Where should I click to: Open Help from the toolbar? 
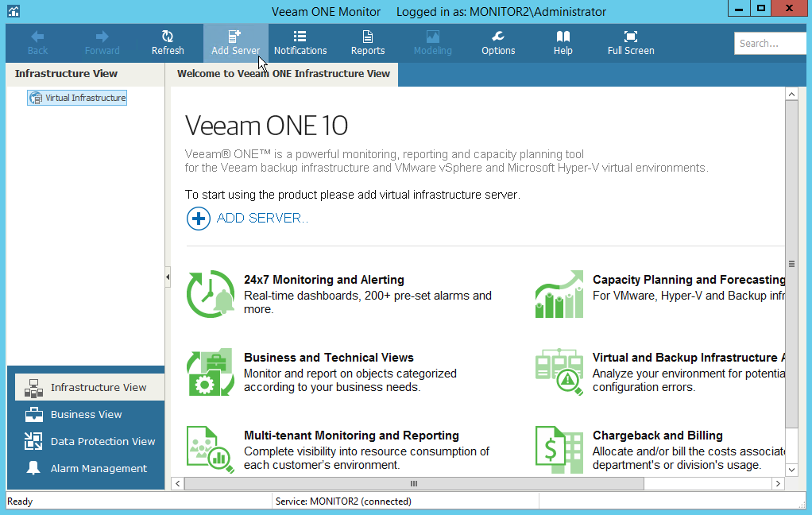[563, 43]
